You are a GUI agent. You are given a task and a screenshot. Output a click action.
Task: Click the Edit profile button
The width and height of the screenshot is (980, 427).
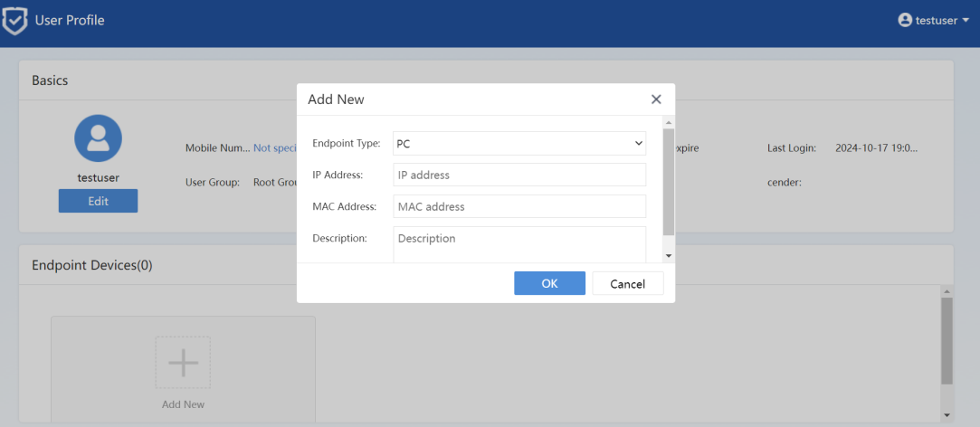(x=98, y=201)
